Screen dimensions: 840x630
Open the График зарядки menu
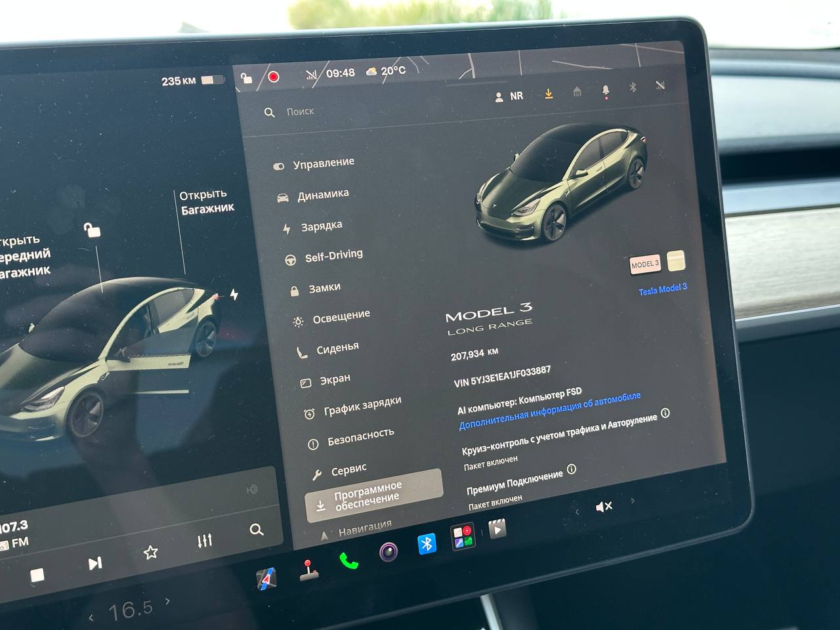coord(352,407)
